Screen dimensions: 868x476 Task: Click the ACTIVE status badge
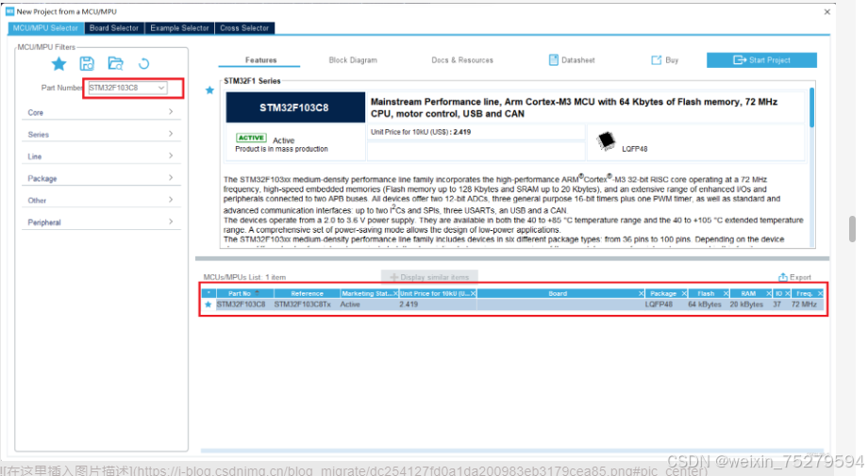251,138
